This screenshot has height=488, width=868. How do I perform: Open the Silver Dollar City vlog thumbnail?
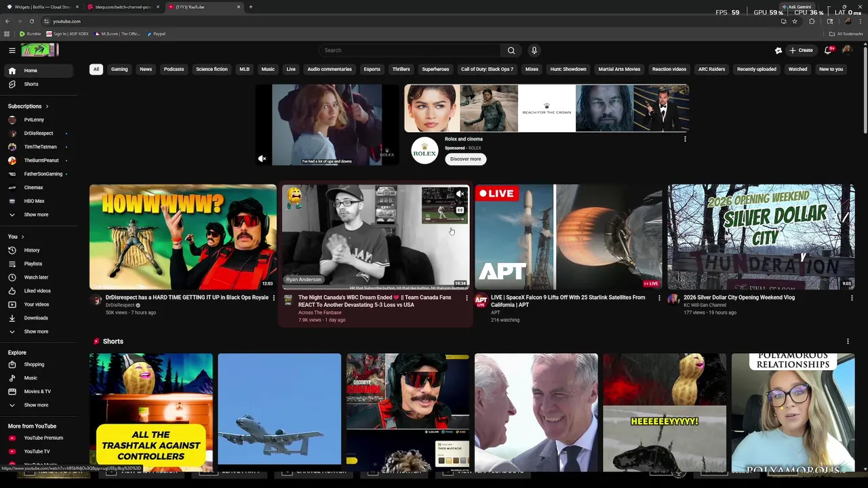click(761, 237)
